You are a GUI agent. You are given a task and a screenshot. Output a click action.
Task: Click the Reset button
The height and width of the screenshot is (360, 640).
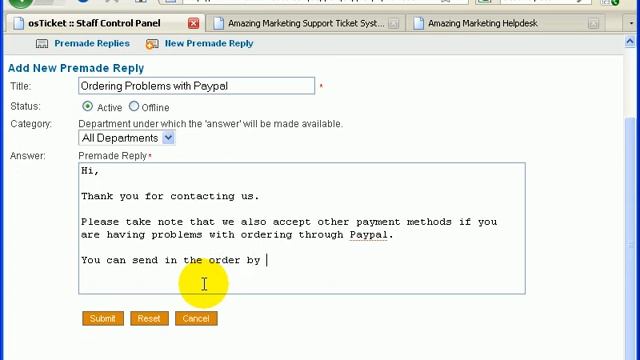click(149, 318)
